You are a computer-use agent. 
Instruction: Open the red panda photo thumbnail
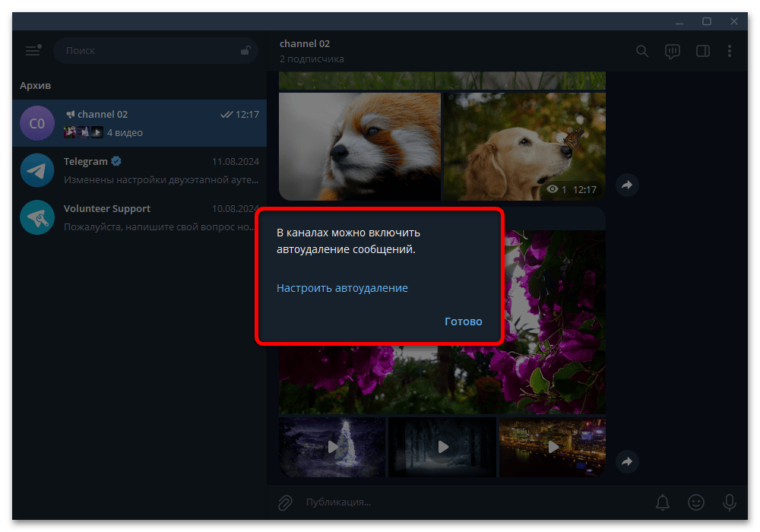pyautogui.click(x=359, y=146)
